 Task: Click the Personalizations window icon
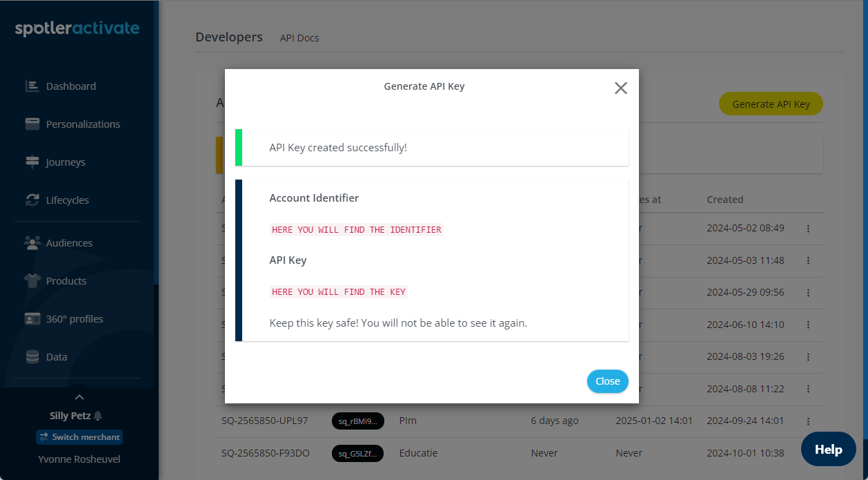[32, 124]
